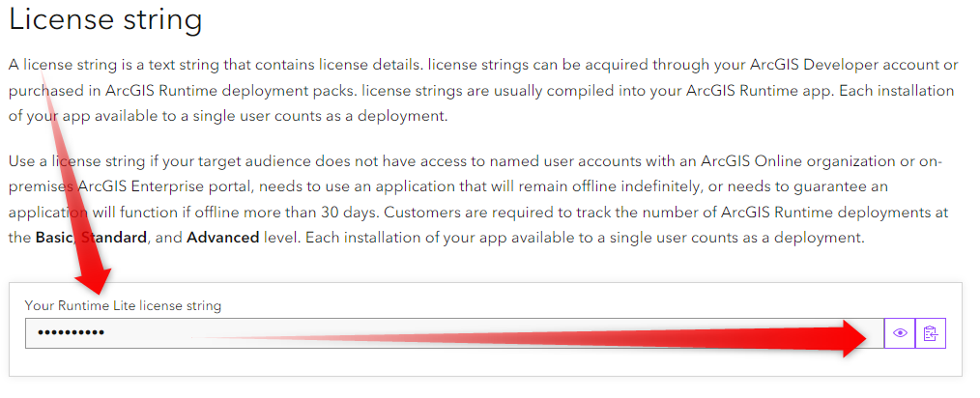Click the bold word 'Advanced'
This screenshot has height=398, width=980.
point(222,238)
